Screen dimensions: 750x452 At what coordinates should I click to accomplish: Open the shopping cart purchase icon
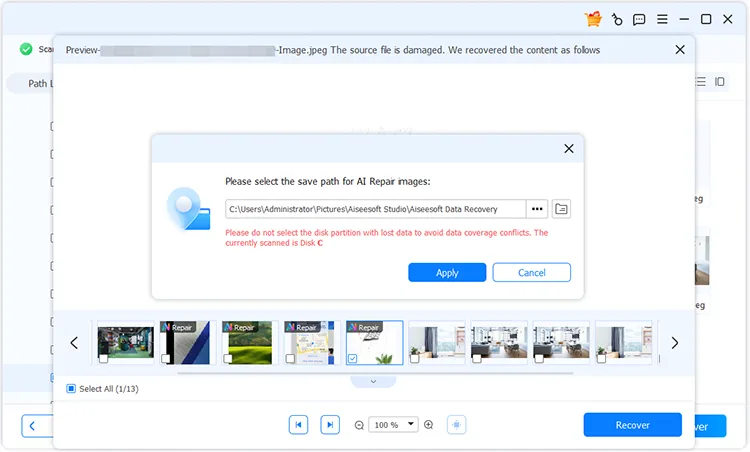click(x=594, y=19)
